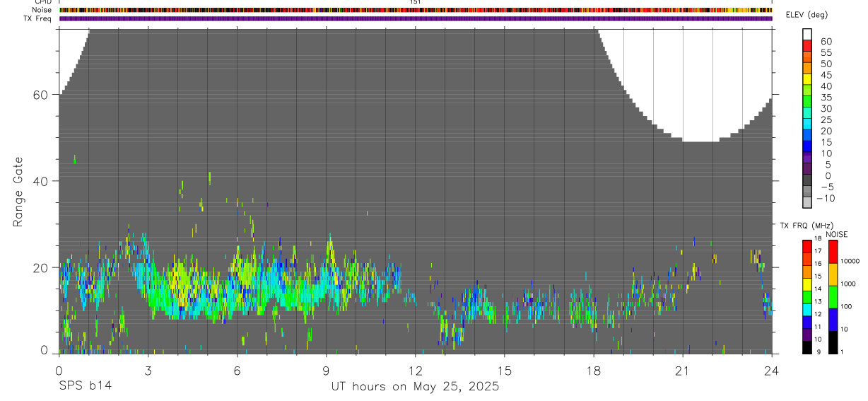The image size is (868, 401).
Task: Click the TX Freq strip label at top left
Action: tap(38, 18)
